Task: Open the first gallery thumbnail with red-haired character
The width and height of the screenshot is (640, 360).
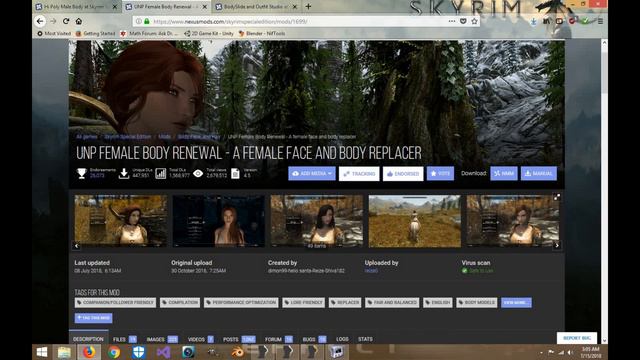Action: (x=121, y=221)
